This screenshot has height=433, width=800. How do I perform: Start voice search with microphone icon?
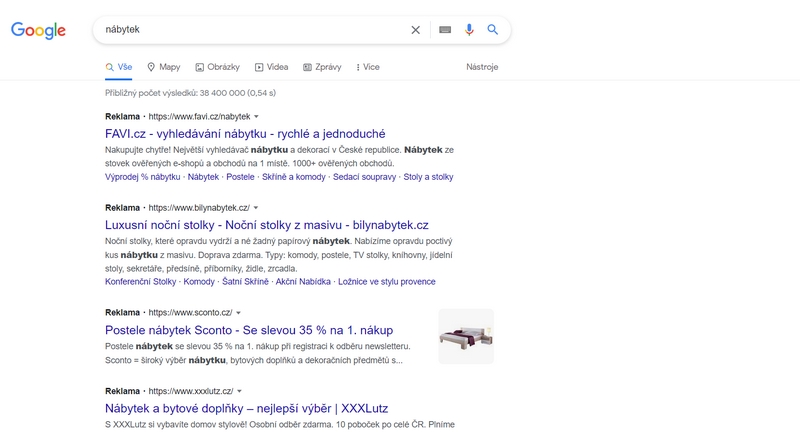(x=469, y=30)
